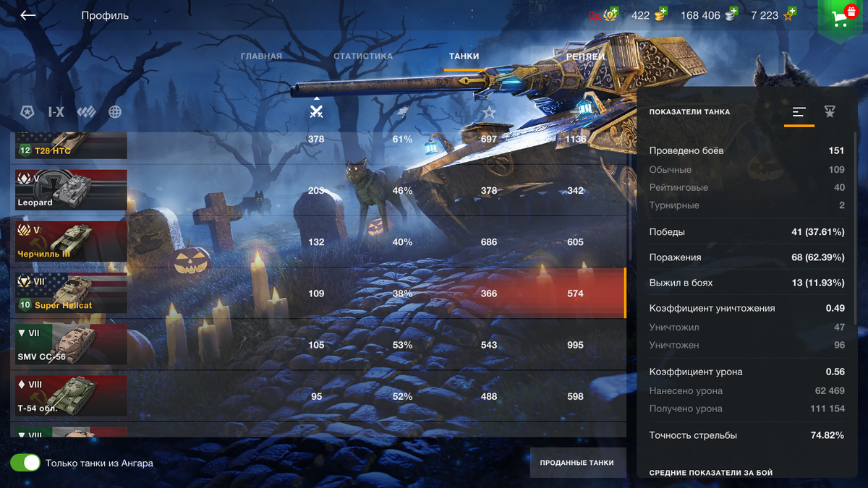Screen dimensions: 868x488
Task: Sort by win rate flag column
Action: coord(402,111)
